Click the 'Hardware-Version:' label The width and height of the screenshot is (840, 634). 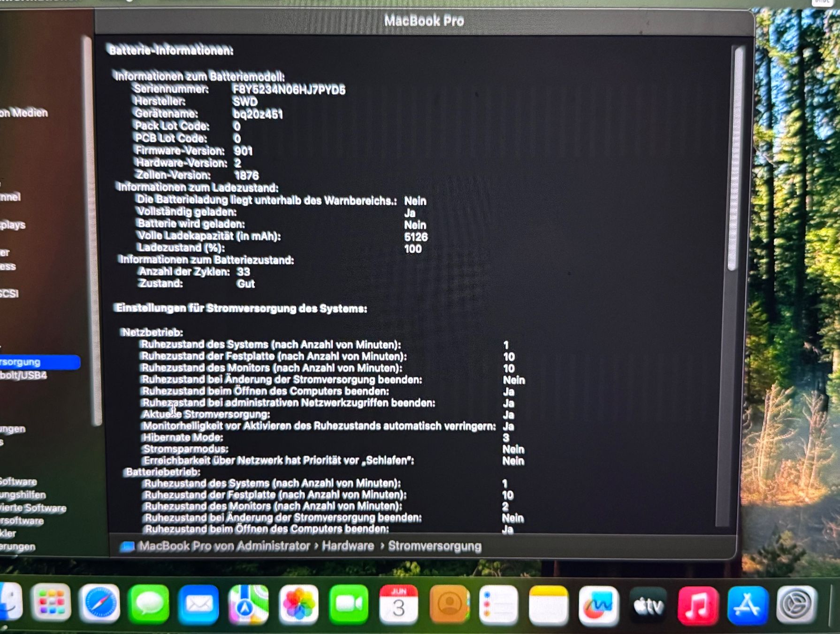click(x=181, y=163)
